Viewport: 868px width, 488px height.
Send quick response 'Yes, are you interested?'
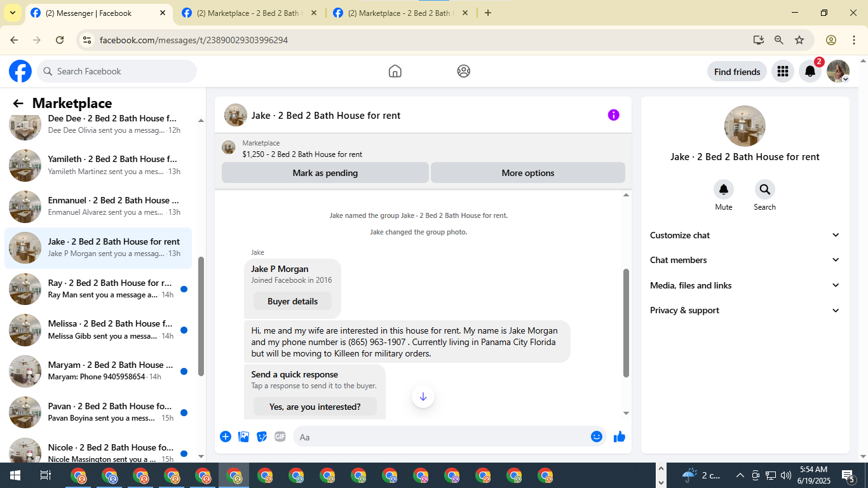[x=315, y=407]
